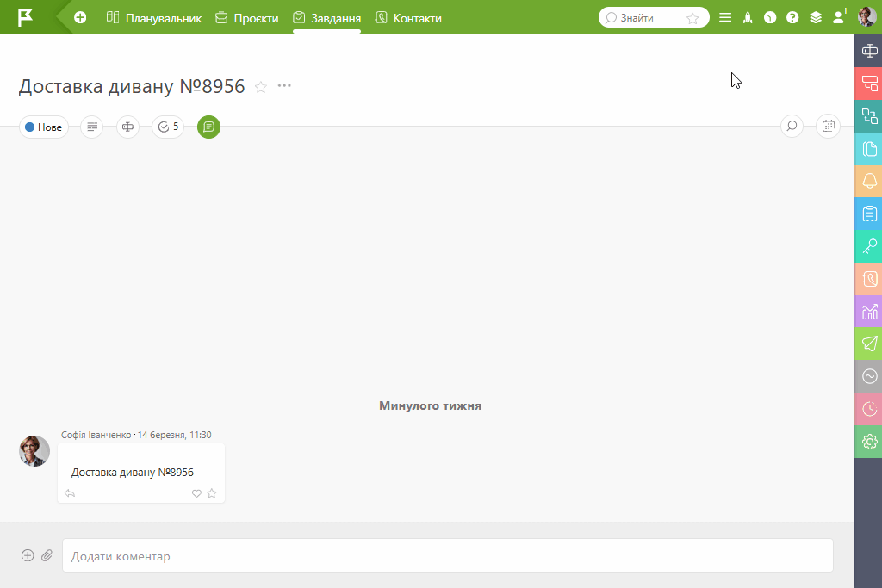The image size is (882, 588).
Task: Open the paper plane icon in sidebar
Action: coord(869,344)
